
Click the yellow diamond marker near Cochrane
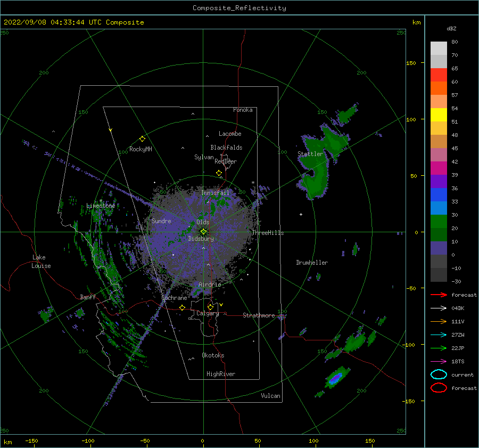[183, 307]
